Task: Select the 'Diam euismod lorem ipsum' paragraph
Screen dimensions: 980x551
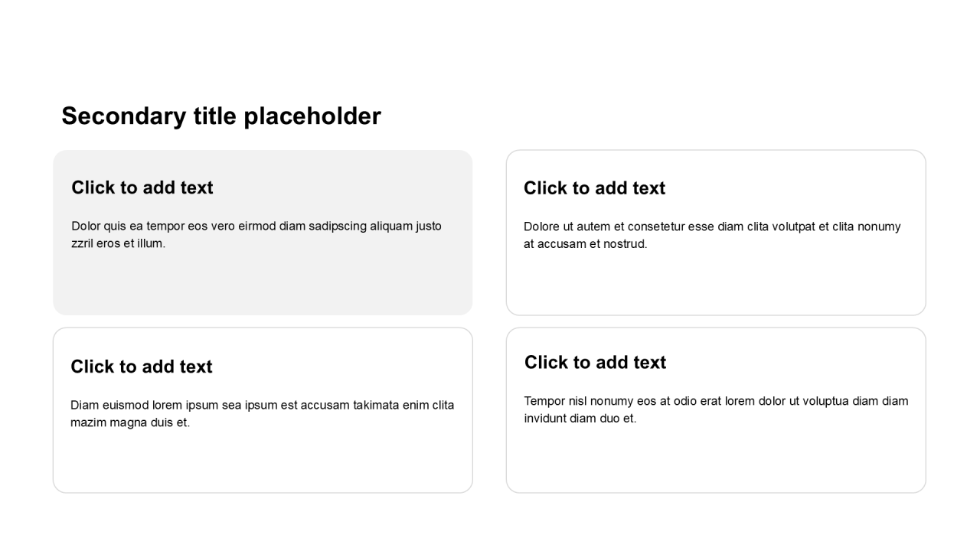Action: tap(262, 413)
